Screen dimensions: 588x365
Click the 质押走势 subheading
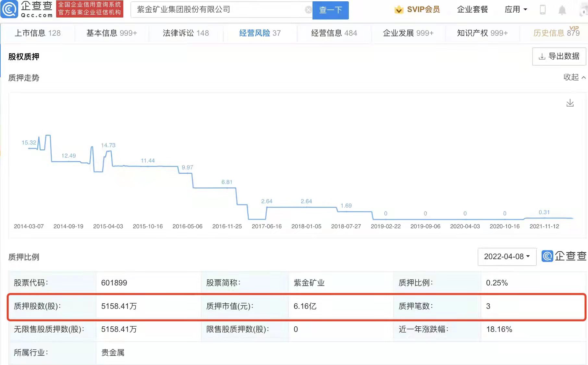[x=24, y=78]
